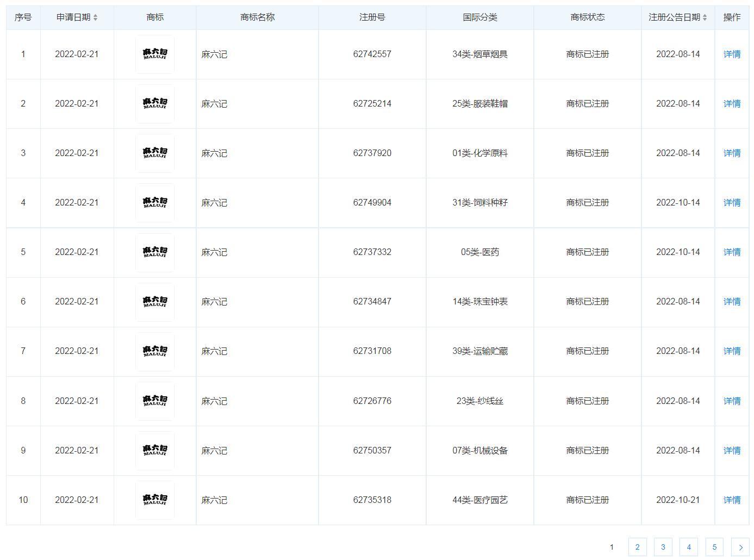Image resolution: width=754 pixels, height=560 pixels.
Task: Open 详情 for registration 62742557
Action: click(x=732, y=54)
